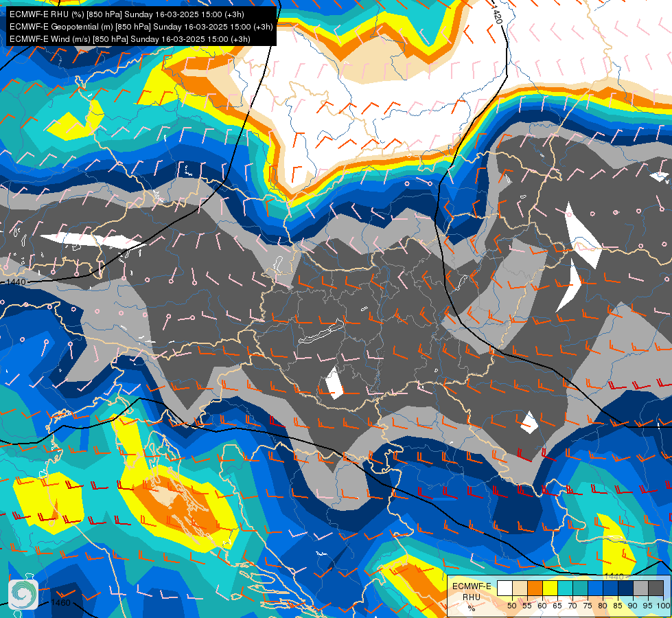Select the teal 70–75% legend swatch
This screenshot has height=618, width=672.
pos(580,588)
